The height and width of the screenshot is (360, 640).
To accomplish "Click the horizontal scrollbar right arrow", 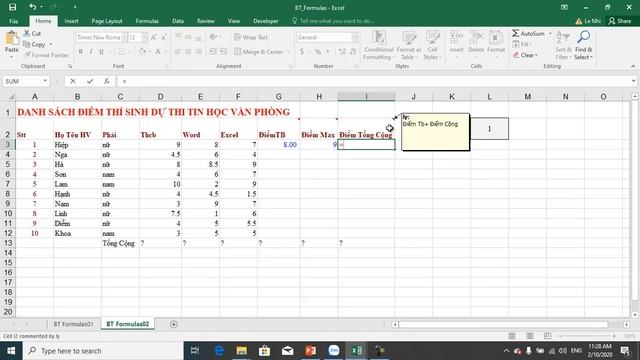I will point(627,324).
